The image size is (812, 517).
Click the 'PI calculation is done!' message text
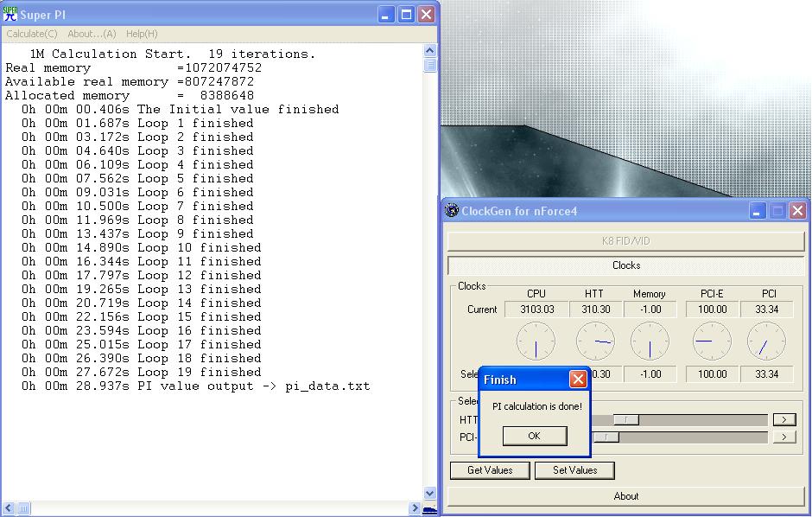(537, 406)
